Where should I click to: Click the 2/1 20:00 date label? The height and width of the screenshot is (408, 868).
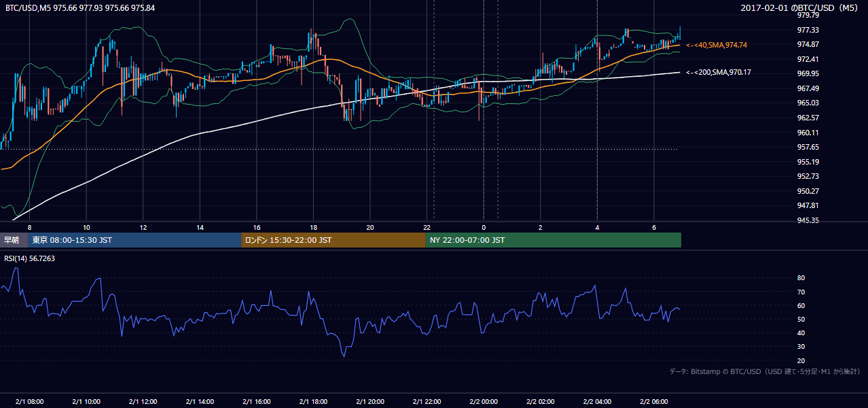[x=369, y=401]
